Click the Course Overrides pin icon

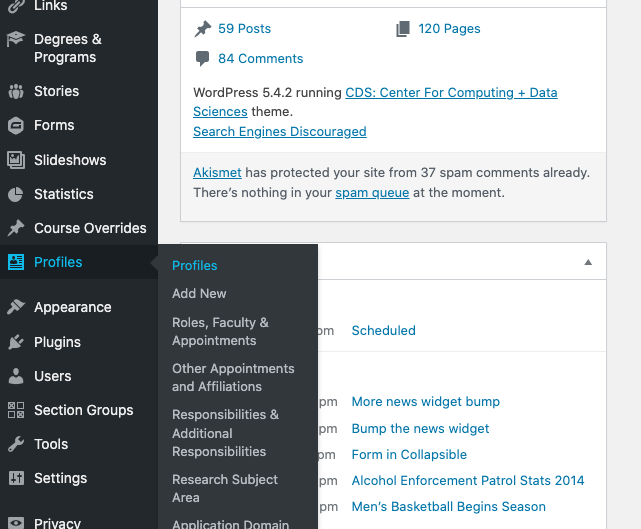[16, 228]
